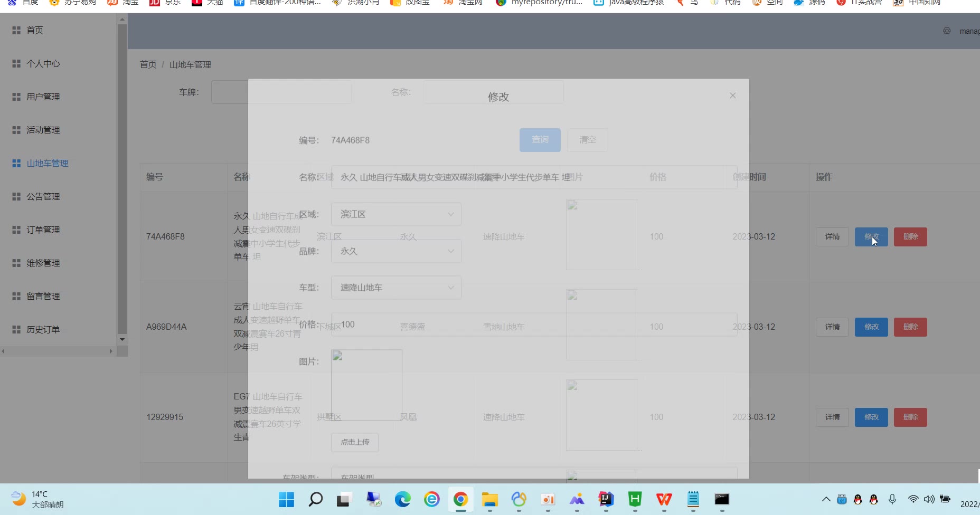Open the weather widget showing 14°C
Image resolution: width=980 pixels, height=515 pixels.
pyautogui.click(x=37, y=499)
